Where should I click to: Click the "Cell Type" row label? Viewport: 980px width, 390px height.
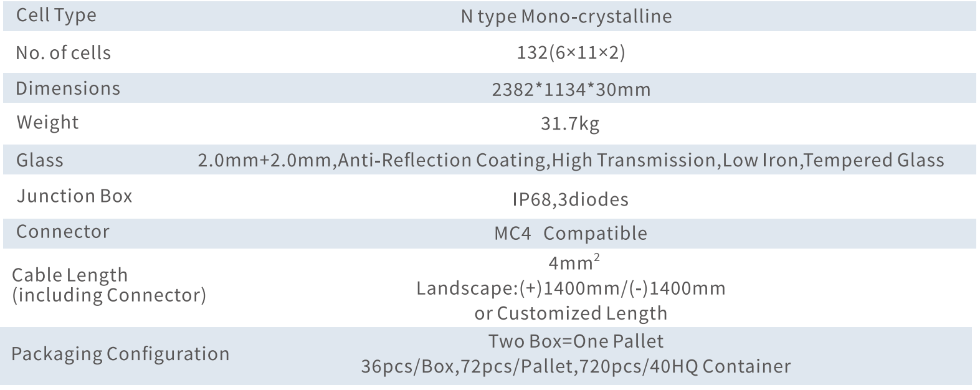click(56, 16)
